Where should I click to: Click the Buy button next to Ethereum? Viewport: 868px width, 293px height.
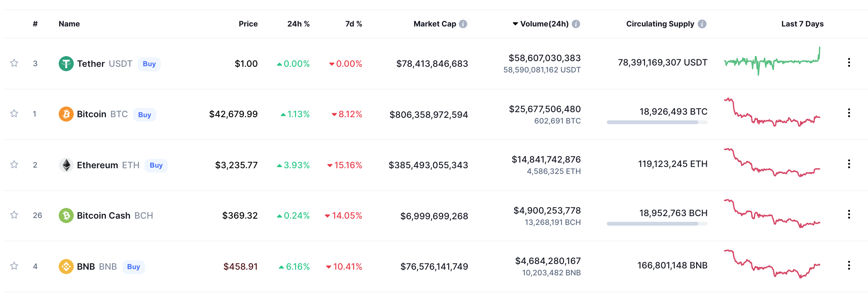point(156,165)
